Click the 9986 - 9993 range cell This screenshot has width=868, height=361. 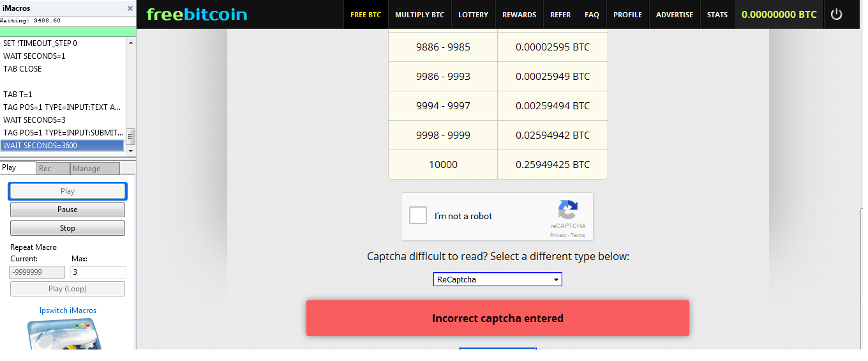click(x=443, y=76)
